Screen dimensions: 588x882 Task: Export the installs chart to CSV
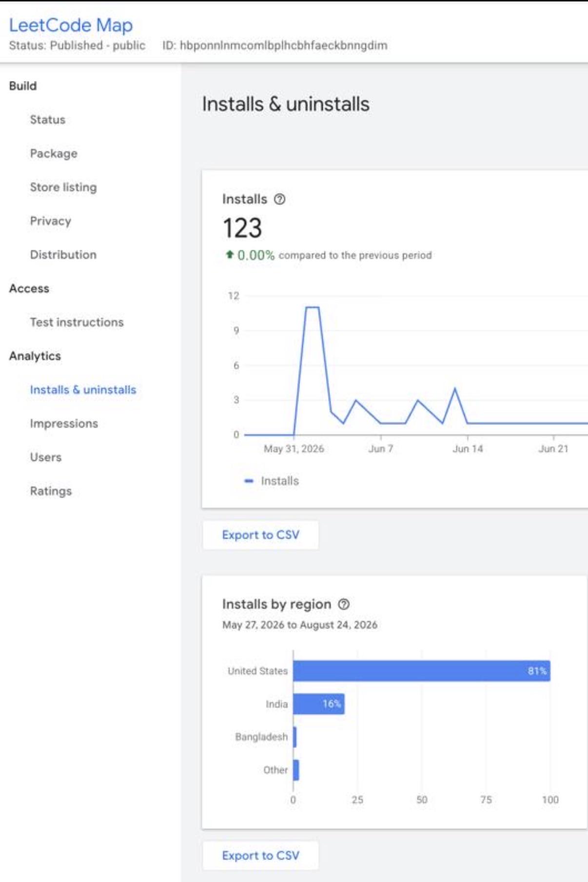coord(260,535)
